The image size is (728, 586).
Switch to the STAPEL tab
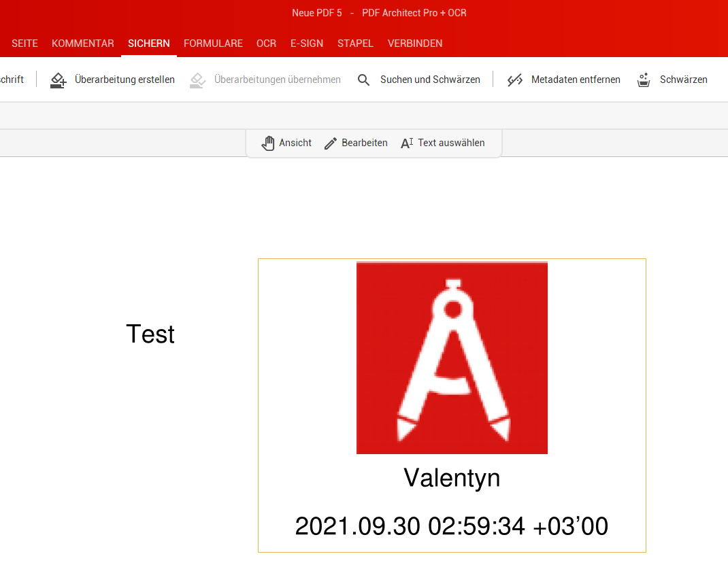pos(355,44)
